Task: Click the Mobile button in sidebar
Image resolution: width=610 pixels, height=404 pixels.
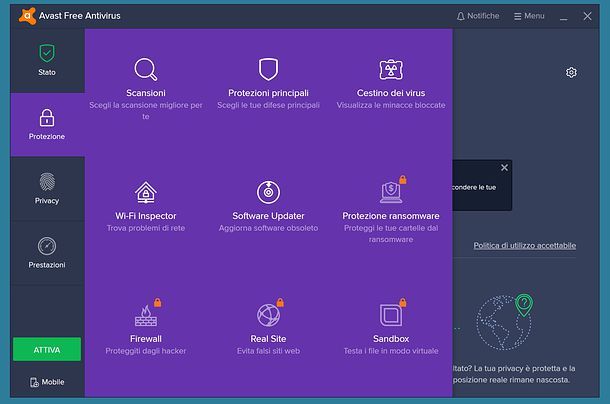Action: (x=47, y=382)
